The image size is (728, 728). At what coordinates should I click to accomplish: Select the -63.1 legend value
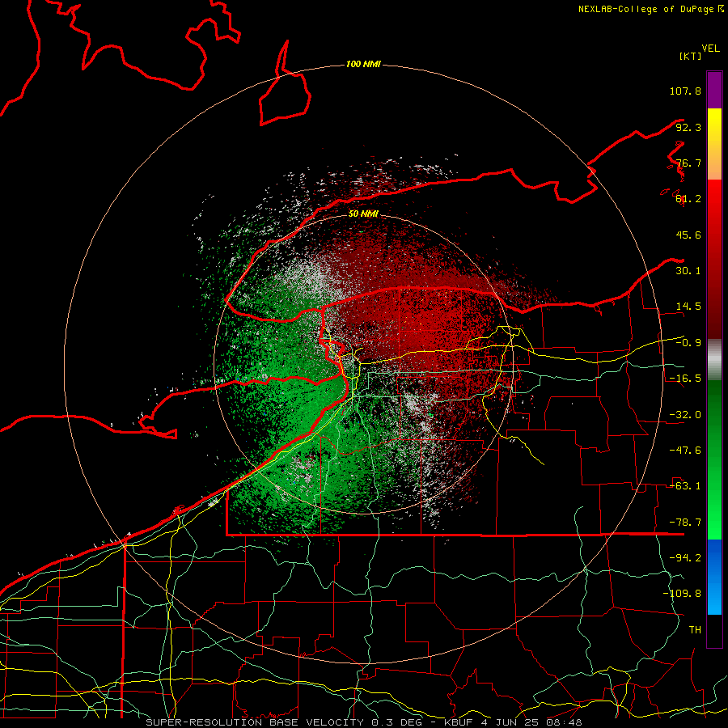685,486
